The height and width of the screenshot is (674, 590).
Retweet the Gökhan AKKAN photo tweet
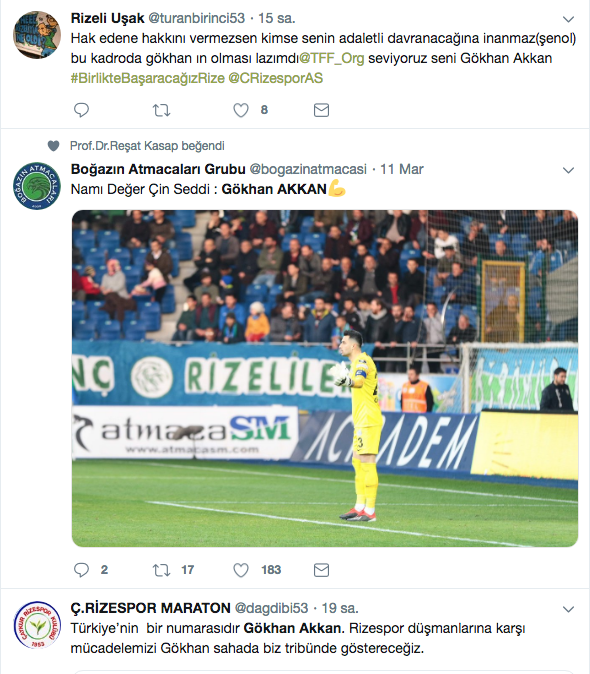pyautogui.click(x=162, y=570)
